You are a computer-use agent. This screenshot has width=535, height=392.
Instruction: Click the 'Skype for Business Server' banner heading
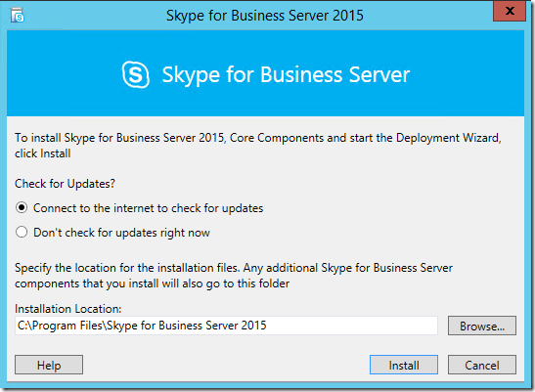click(x=286, y=74)
